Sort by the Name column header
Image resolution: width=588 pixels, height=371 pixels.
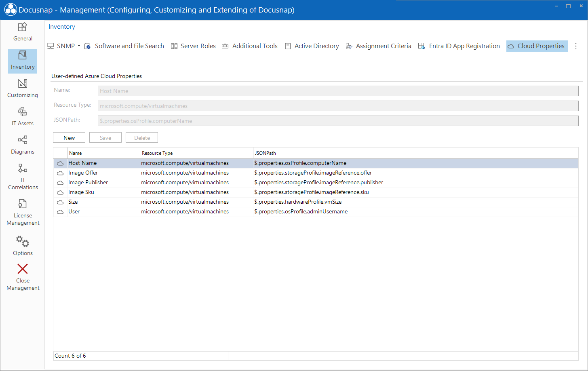point(103,153)
